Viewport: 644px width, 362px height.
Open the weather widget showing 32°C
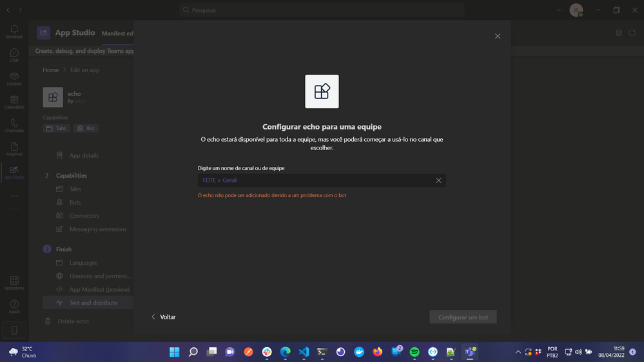click(x=23, y=352)
